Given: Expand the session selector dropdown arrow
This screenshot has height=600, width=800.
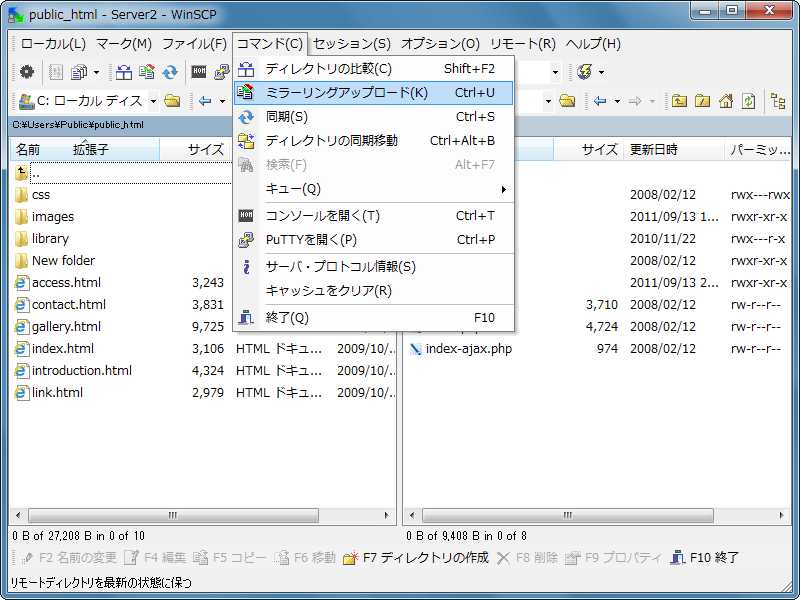Looking at the screenshot, I should click(x=556, y=72).
